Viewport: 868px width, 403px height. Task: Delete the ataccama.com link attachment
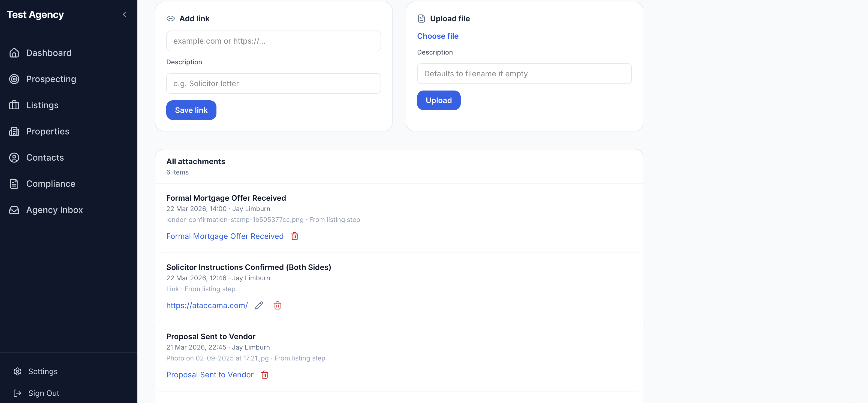(277, 305)
